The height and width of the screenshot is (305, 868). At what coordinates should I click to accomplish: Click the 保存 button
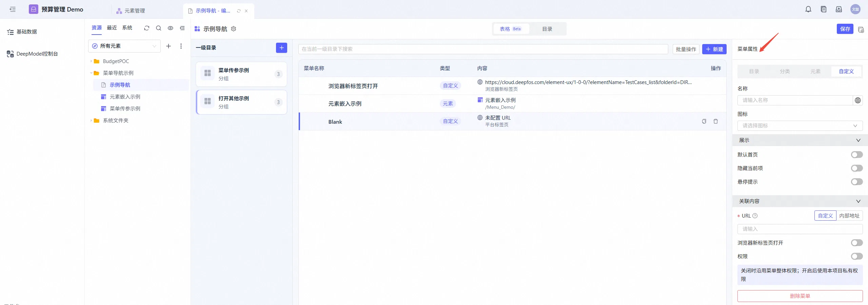pos(845,29)
